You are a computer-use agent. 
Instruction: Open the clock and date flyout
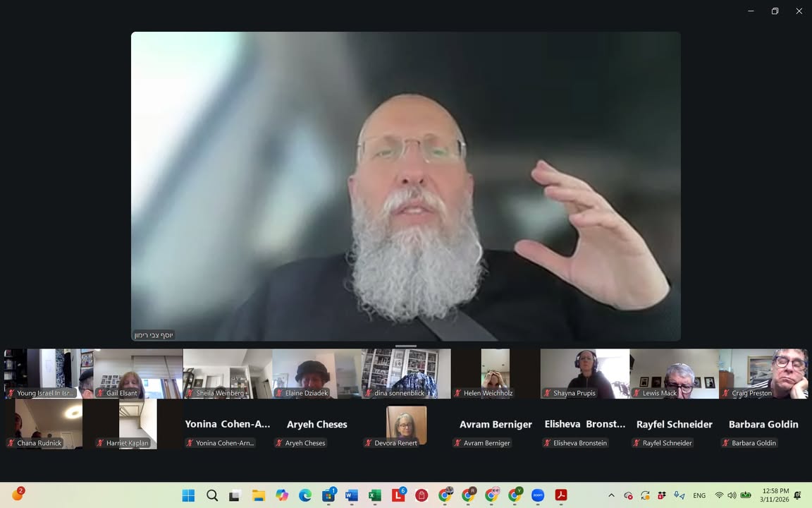[775, 495]
